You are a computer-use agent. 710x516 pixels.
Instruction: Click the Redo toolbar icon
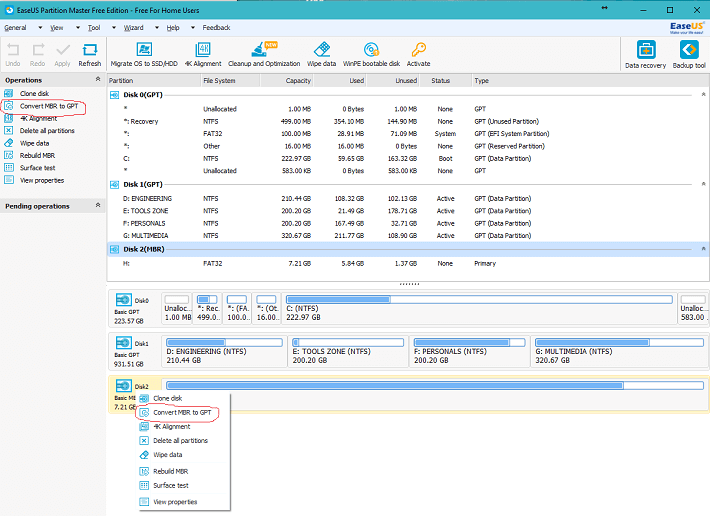pyautogui.click(x=38, y=55)
